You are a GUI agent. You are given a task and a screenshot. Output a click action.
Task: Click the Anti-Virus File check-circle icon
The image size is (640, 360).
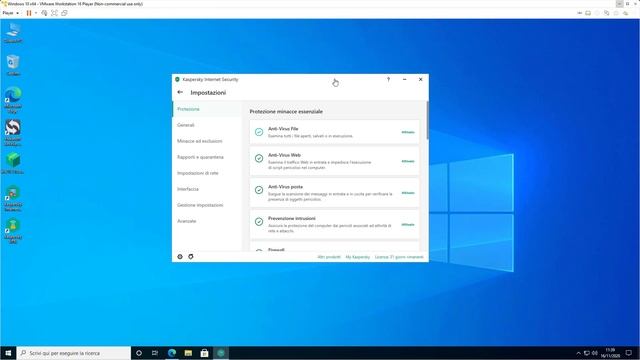click(x=259, y=132)
